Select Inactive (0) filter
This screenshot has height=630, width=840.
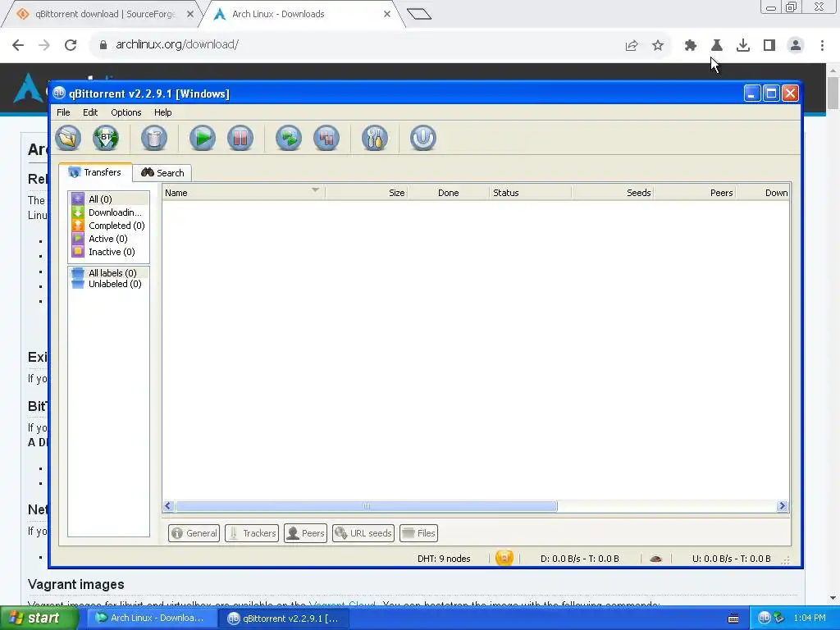click(109, 252)
